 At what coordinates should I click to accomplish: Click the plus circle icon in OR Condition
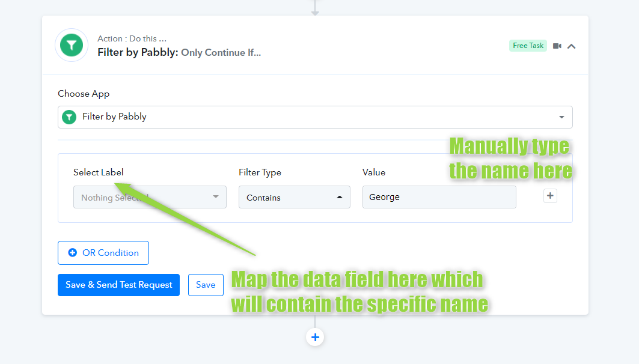73,253
